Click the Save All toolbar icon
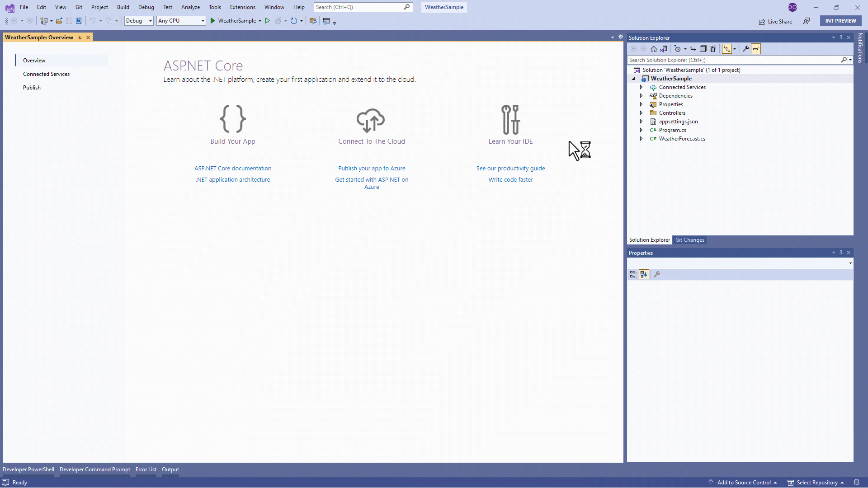 click(x=79, y=21)
